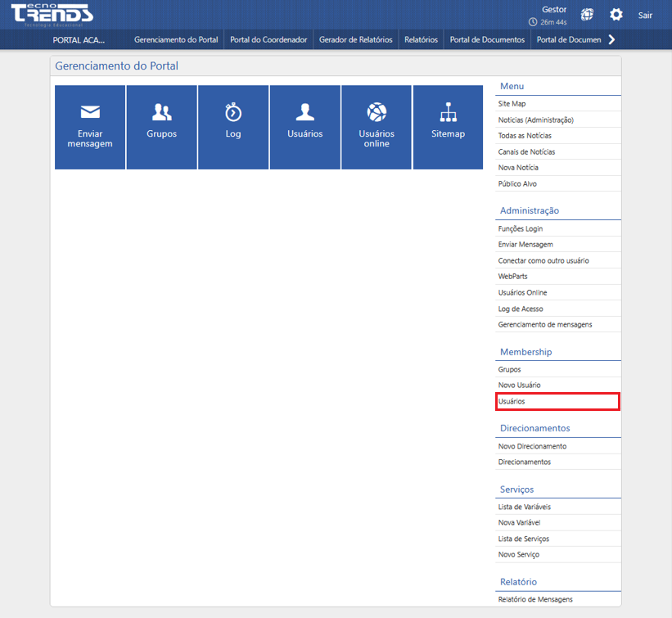Screen dimensions: 672x618
Task: Click the Sair logout link
Action: pyautogui.click(x=645, y=15)
